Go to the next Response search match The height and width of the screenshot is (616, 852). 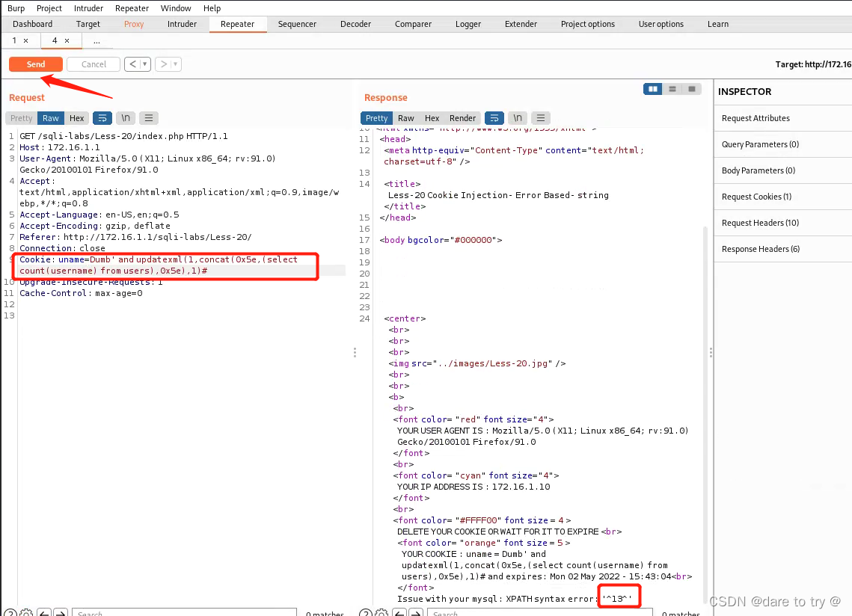pos(416,613)
